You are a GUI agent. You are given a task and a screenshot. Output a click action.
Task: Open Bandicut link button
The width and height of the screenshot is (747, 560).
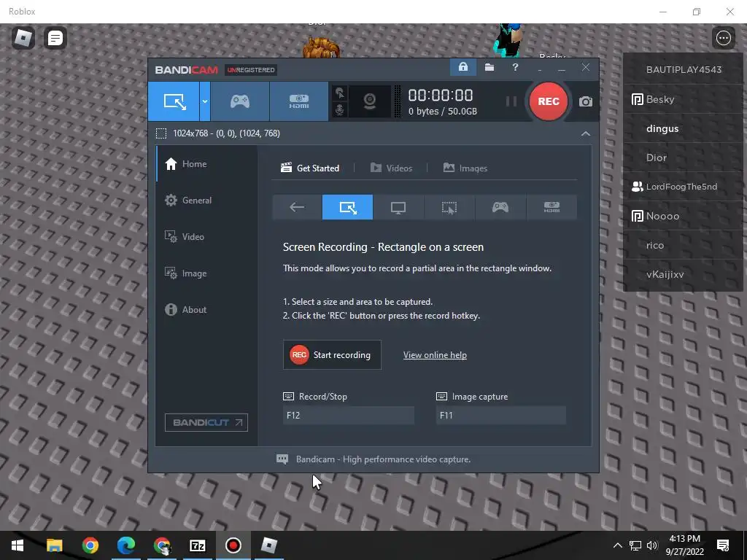pyautogui.click(x=206, y=422)
